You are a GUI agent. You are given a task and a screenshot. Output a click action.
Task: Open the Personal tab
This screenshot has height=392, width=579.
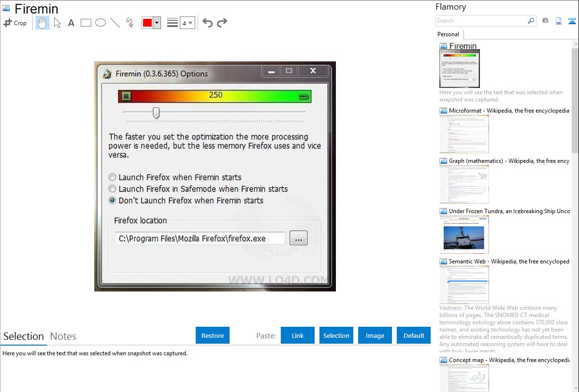click(449, 34)
